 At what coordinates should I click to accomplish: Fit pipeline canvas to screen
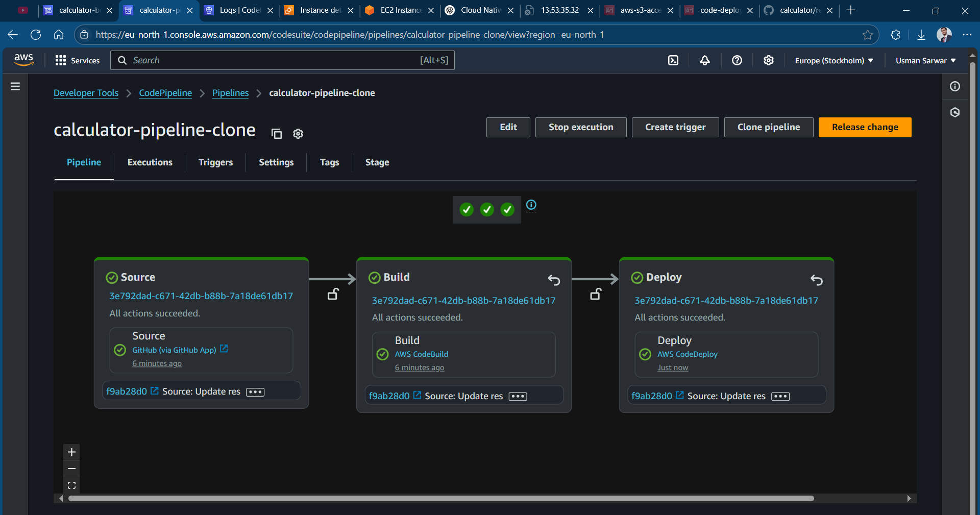[72, 485]
